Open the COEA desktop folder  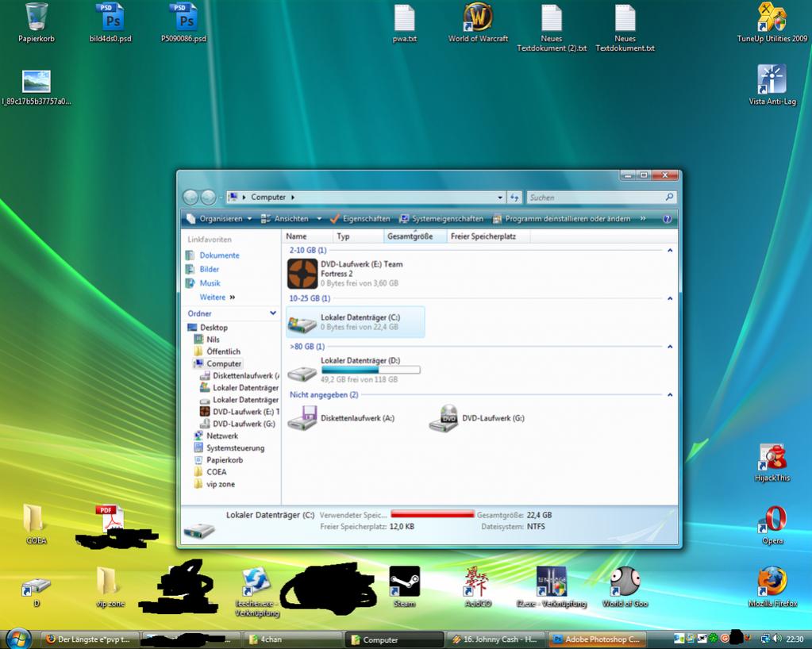36,524
